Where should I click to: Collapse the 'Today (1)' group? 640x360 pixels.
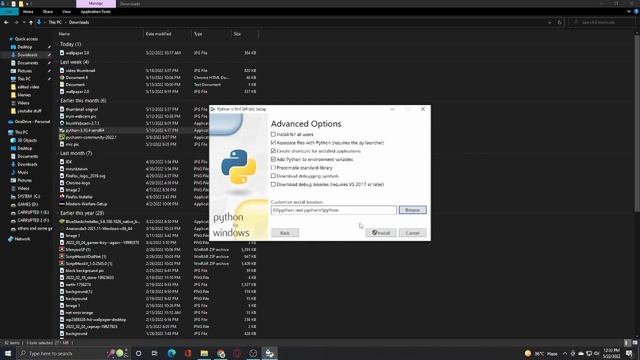tap(58, 44)
